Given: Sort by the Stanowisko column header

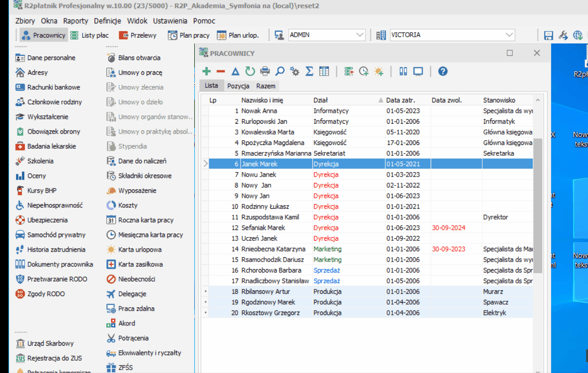Looking at the screenshot, I should point(507,100).
